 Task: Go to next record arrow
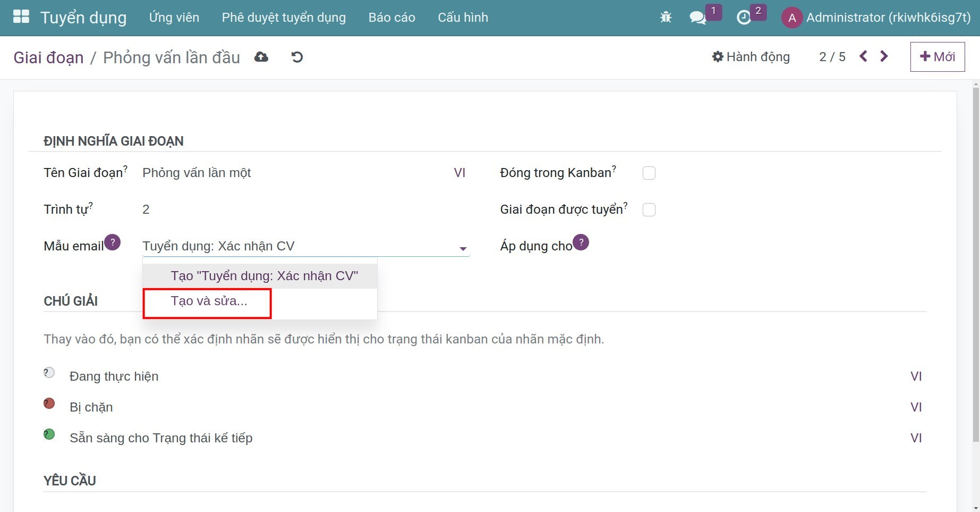[x=884, y=56]
